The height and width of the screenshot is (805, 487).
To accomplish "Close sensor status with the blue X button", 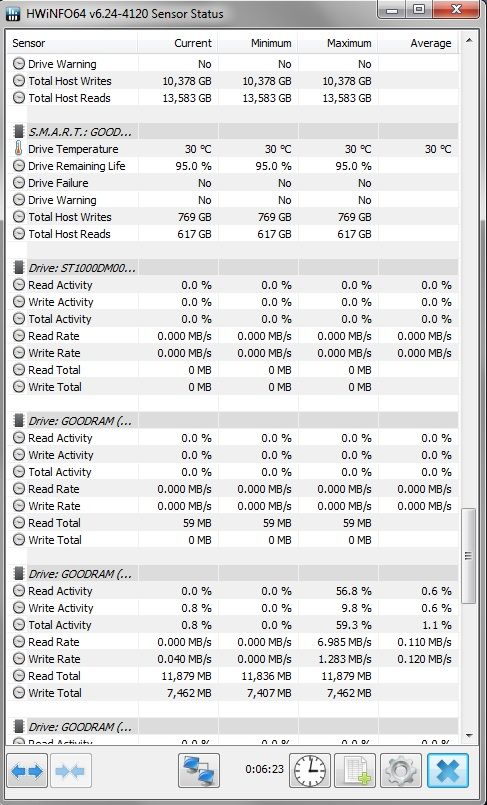I will coord(447,770).
